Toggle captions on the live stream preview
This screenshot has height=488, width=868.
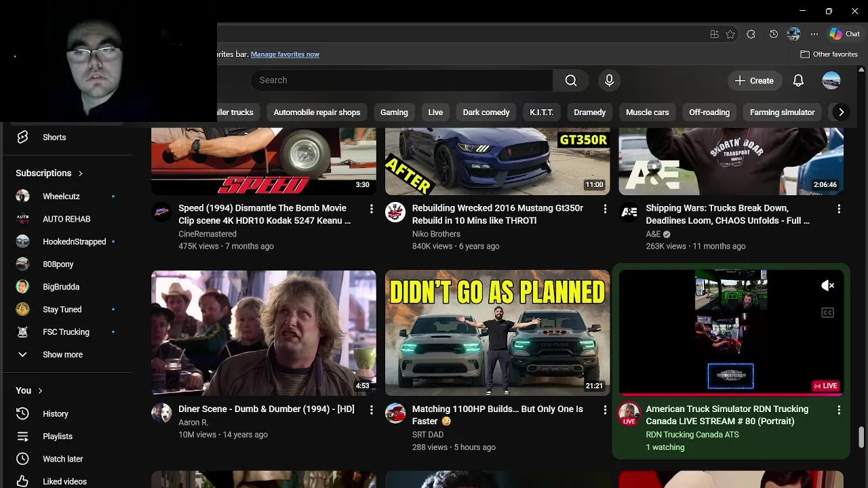click(827, 312)
